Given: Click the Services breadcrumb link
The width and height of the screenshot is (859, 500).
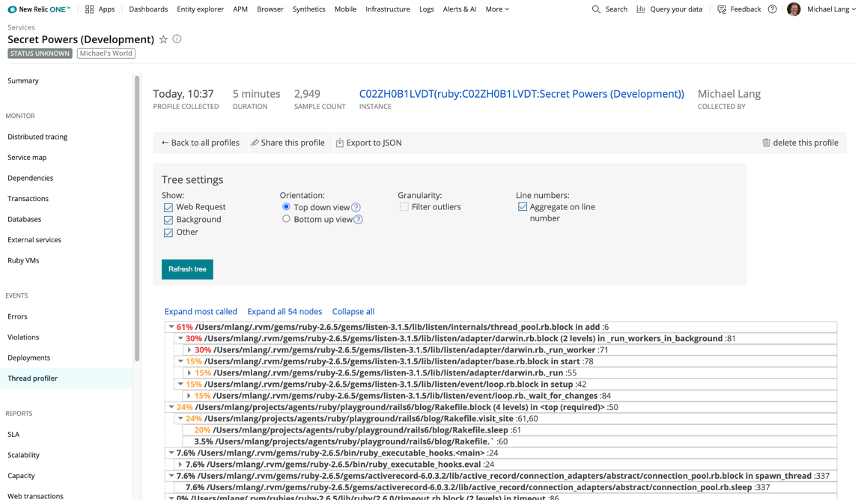Looking at the screenshot, I should click(x=21, y=27).
